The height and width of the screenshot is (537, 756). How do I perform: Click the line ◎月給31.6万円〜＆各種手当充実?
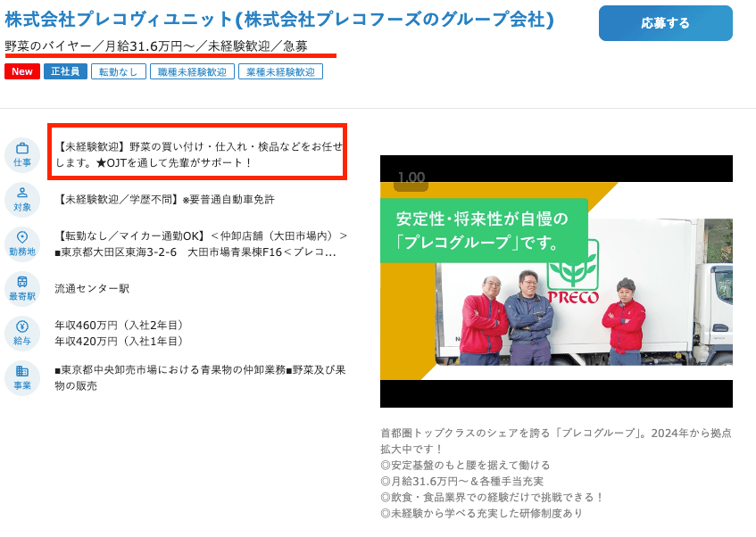point(461,481)
